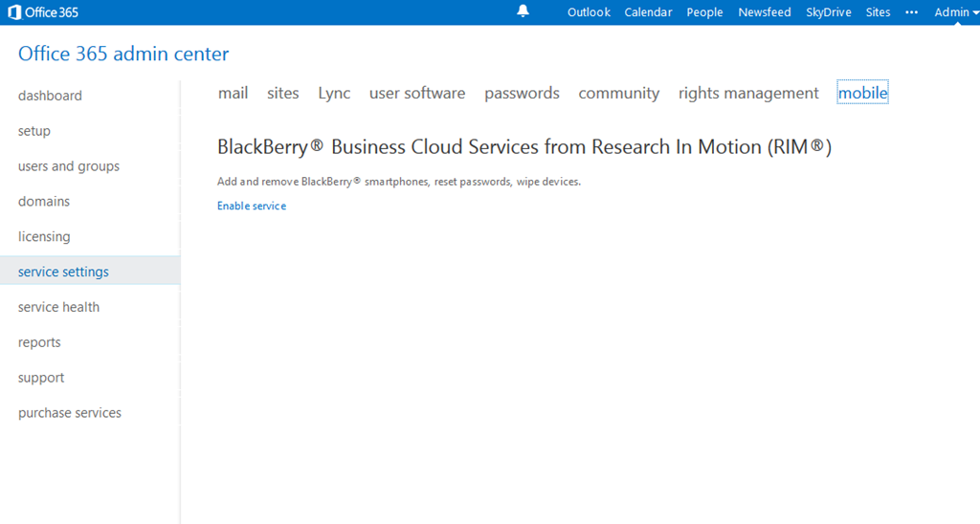Open Calendar from the top bar

[648, 12]
